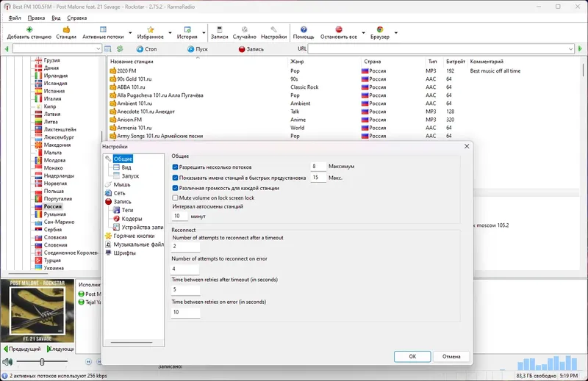Image resolution: width=588 pixels, height=381 pixels.
Task: Open the Stations toolbar icon
Action: 66,29
